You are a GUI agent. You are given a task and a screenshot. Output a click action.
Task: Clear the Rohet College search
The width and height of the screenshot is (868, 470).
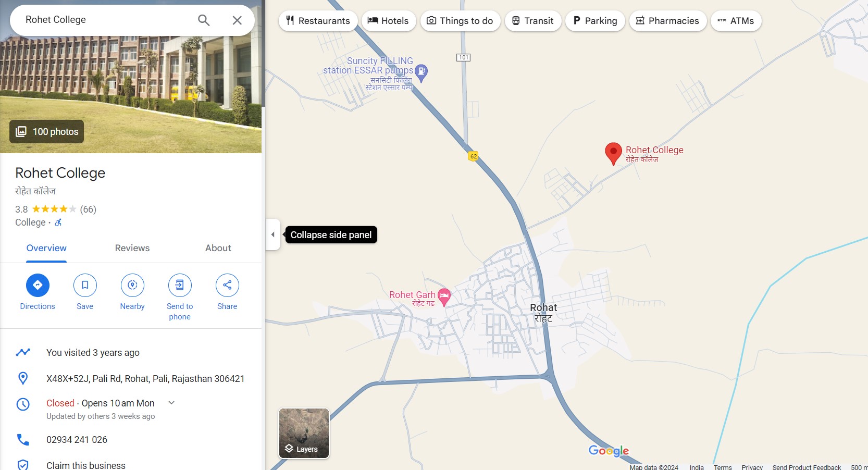click(x=237, y=20)
